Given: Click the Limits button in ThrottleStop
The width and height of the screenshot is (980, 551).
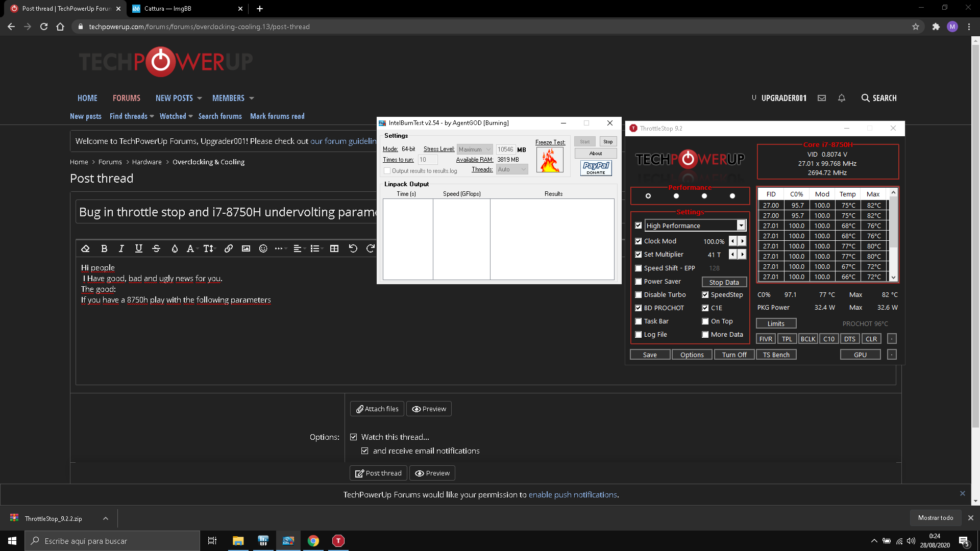Looking at the screenshot, I should 776,323.
